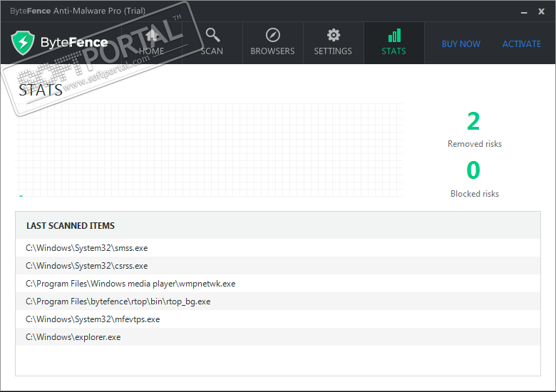This screenshot has height=392, width=556.
Task: Select the wmpnetwk.exe scanned item row
Action: 278,284
